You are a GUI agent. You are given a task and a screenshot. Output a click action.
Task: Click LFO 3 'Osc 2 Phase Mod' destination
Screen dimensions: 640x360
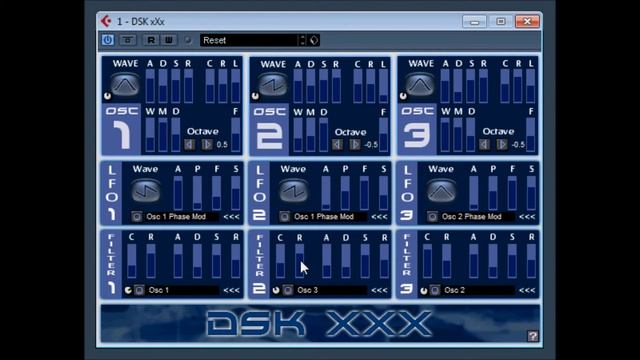pyautogui.click(x=471, y=217)
